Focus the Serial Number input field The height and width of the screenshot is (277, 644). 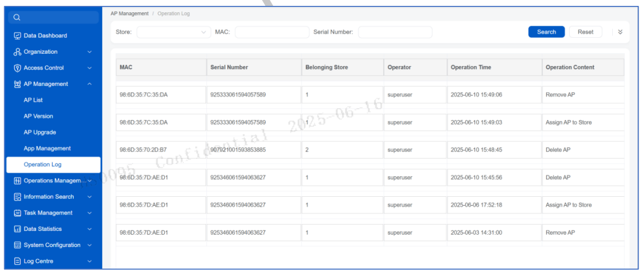[x=395, y=32]
